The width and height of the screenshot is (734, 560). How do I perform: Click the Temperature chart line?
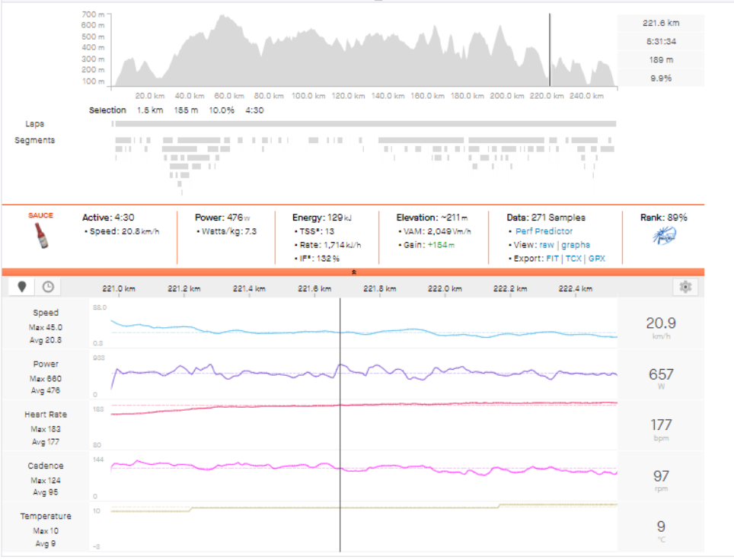tap(364, 508)
